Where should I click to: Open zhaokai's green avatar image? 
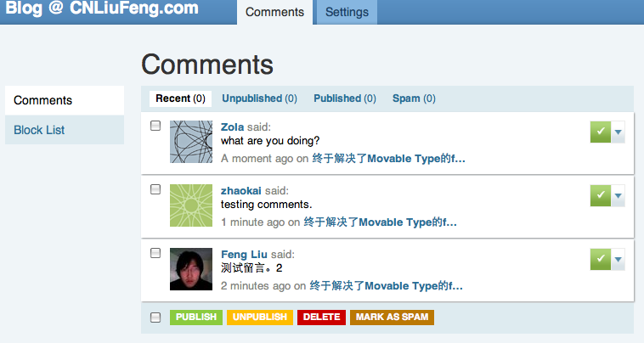[191, 205]
